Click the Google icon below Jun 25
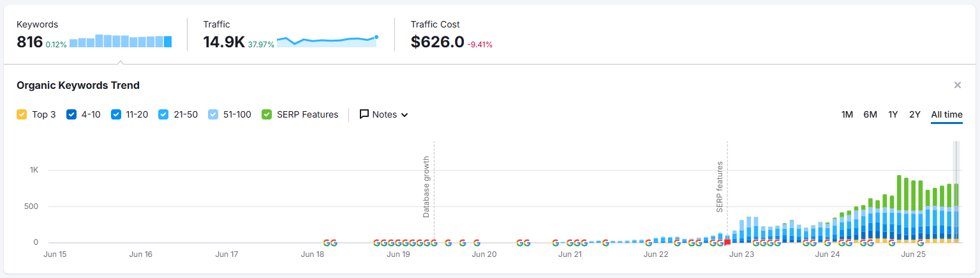This screenshot has width=980, height=278. (x=920, y=243)
